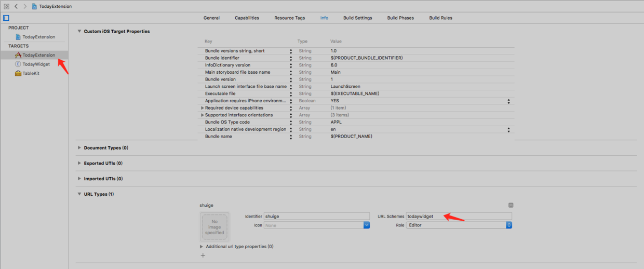Open the Info tab

coord(324,18)
